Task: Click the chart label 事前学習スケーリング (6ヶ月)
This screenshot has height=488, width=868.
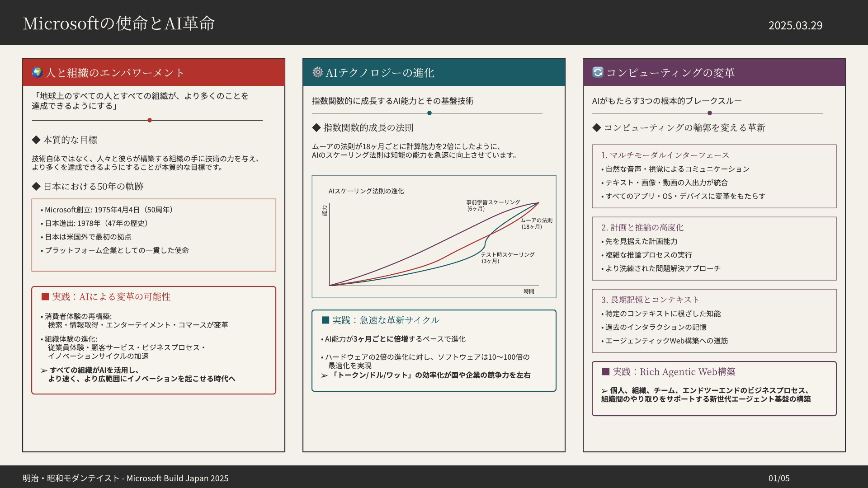Action: pos(493,205)
